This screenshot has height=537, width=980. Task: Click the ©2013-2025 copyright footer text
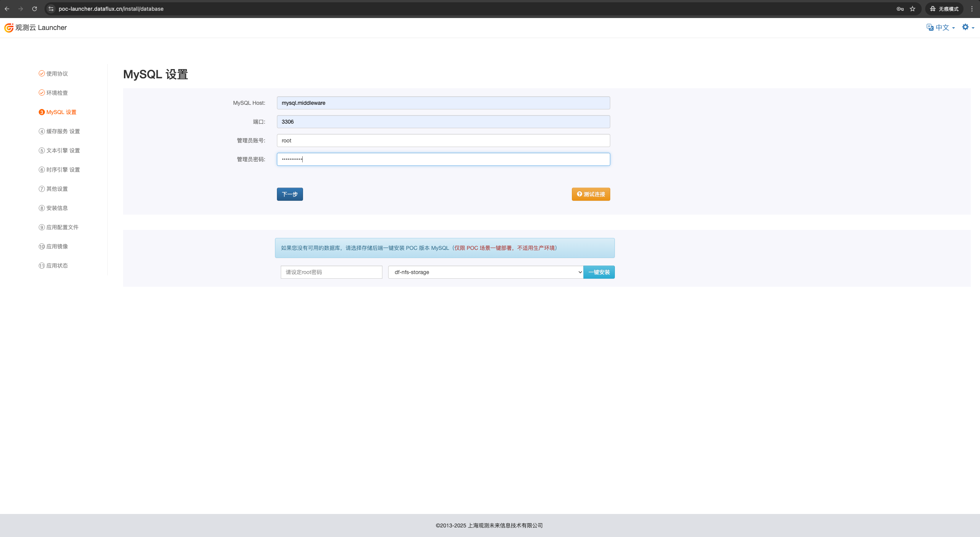point(489,525)
